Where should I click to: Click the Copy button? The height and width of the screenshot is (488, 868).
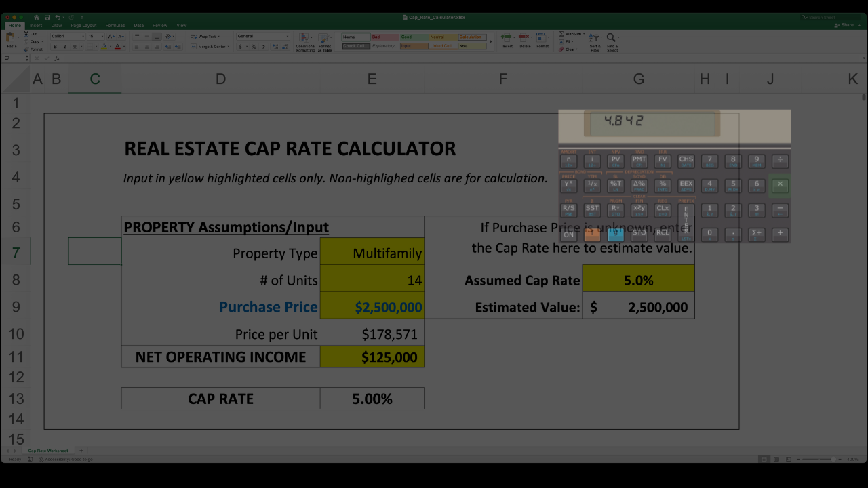click(32, 41)
